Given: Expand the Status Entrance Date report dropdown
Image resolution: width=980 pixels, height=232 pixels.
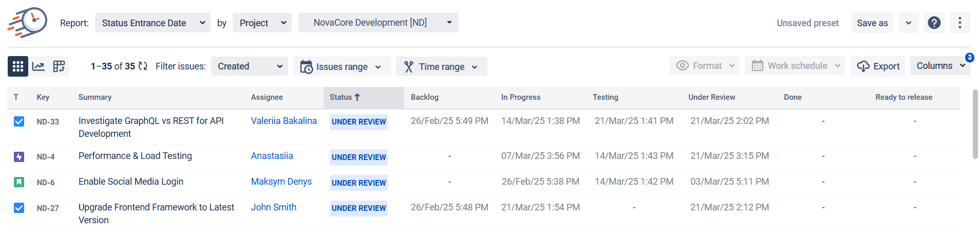Looking at the screenshot, I should [x=153, y=23].
